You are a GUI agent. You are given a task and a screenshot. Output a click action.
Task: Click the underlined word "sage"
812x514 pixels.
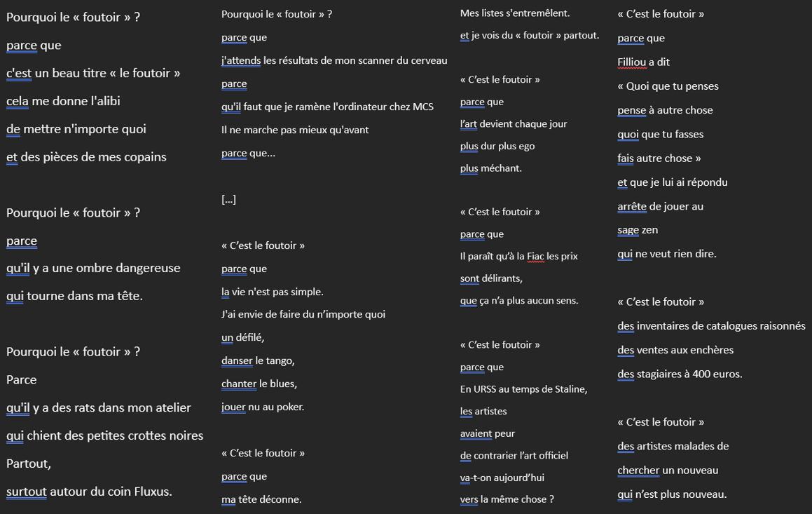[628, 230]
